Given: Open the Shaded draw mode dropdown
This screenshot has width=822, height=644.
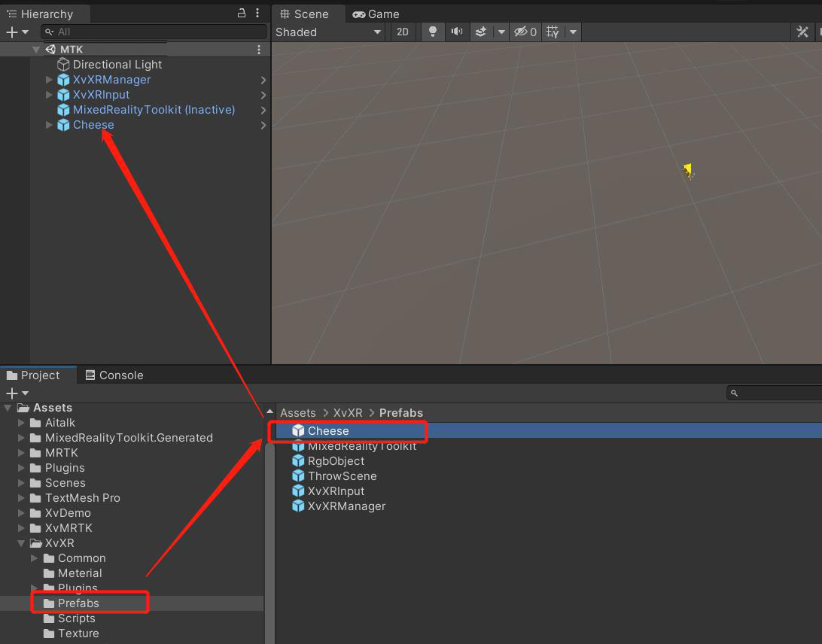Looking at the screenshot, I should tap(329, 32).
